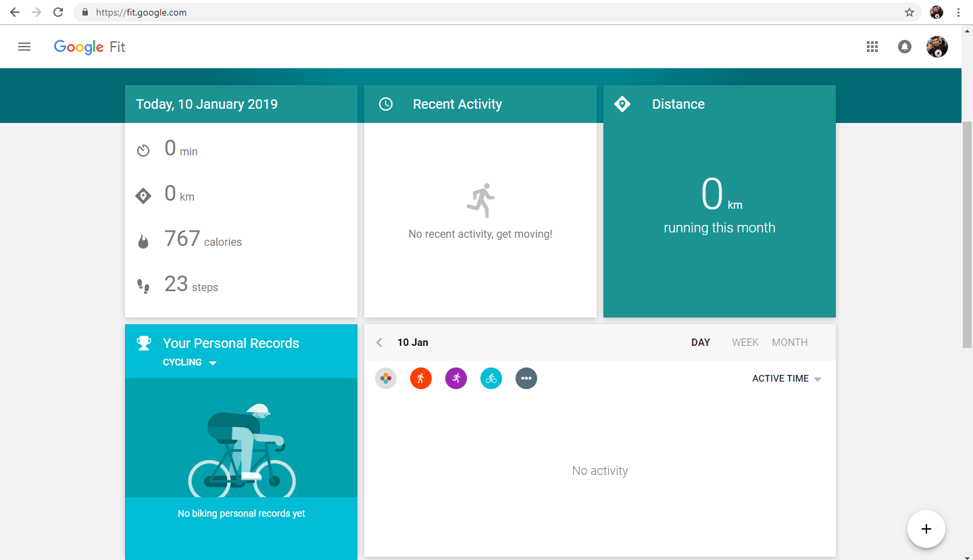The height and width of the screenshot is (560, 973).
Task: Reload the page in browser
Action: (x=58, y=12)
